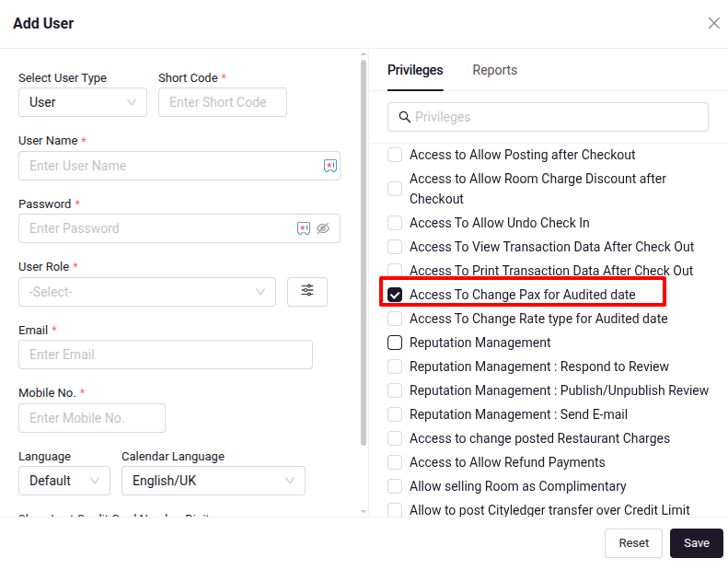The height and width of the screenshot is (570, 728).
Task: Click the left form vertical scrollbar thumb
Action: 364,252
